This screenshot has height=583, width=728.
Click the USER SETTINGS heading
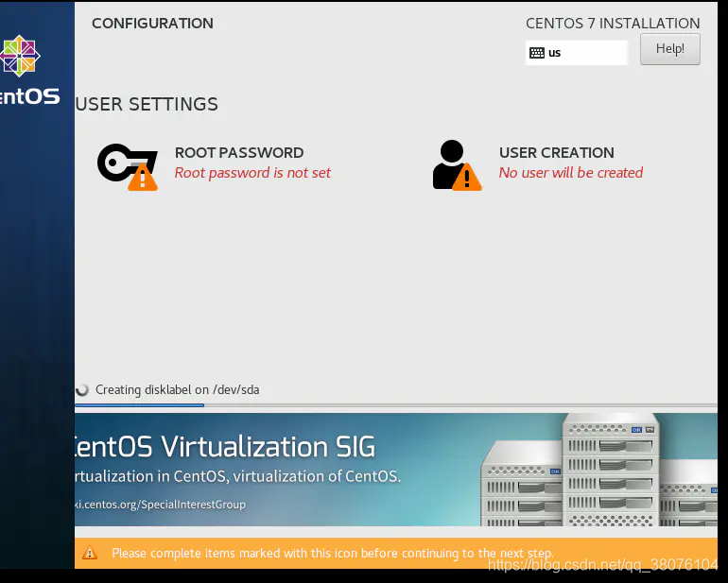pyautogui.click(x=147, y=104)
